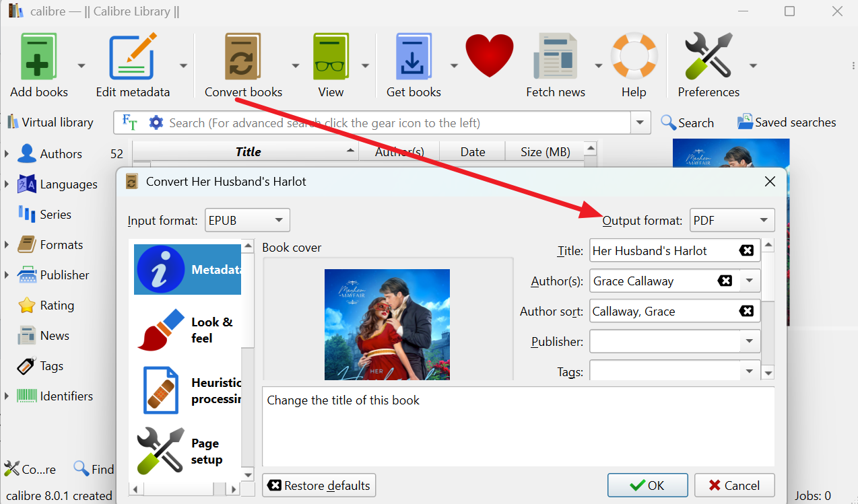Image resolution: width=858 pixels, height=504 pixels.
Task: Select the Metadata section in convert dialog
Action: (187, 269)
